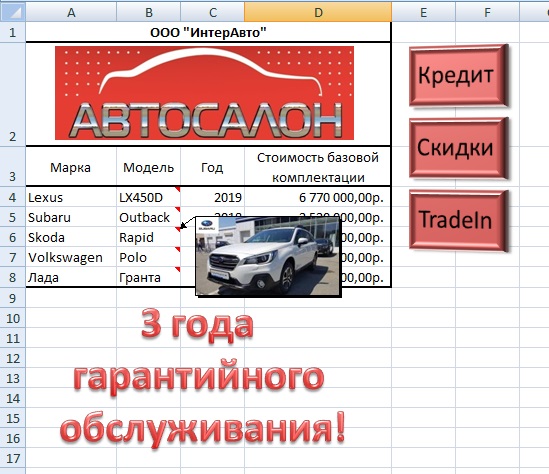Select row 8 header
Screen dimensions: 549x474
tap(13, 277)
